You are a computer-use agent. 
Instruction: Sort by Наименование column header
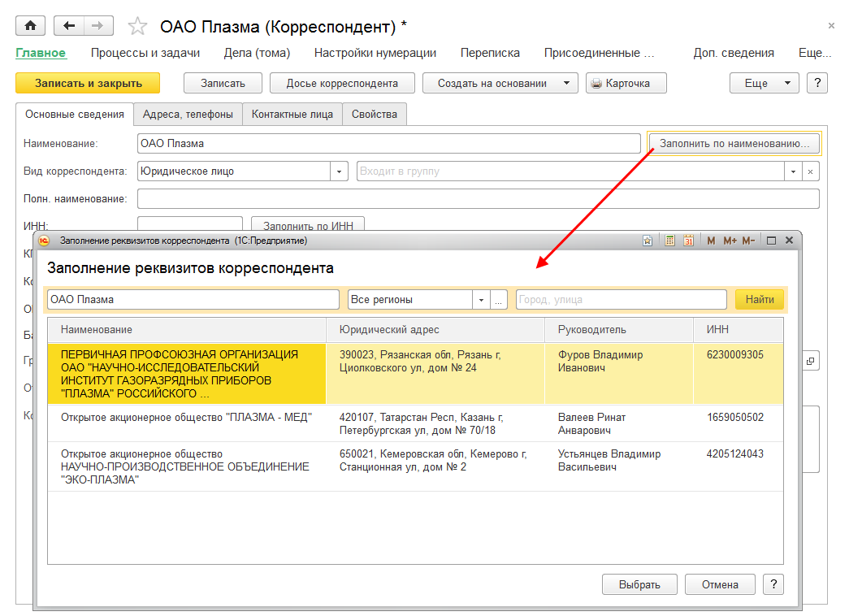point(187,329)
